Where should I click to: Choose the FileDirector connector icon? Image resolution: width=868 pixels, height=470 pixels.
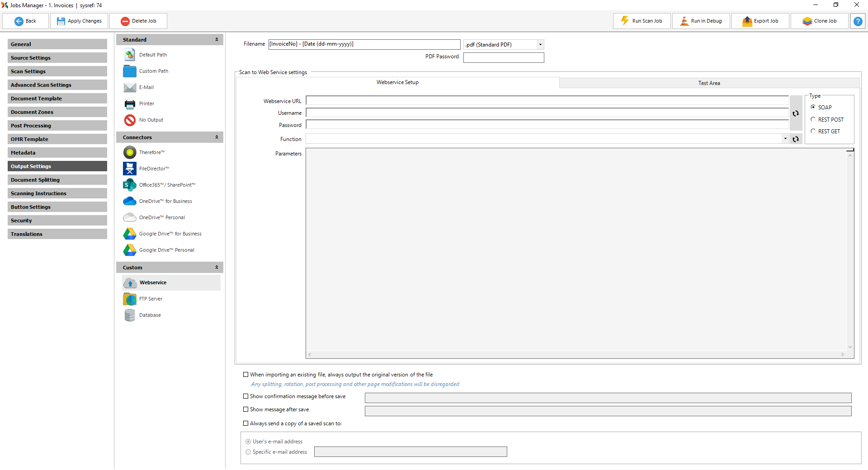pyautogui.click(x=130, y=169)
